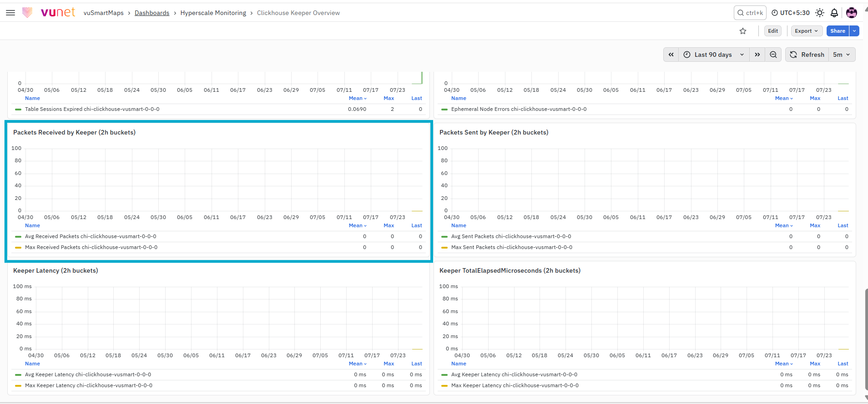Open the Dashboards breadcrumb link
The image size is (868, 404).
click(x=152, y=13)
